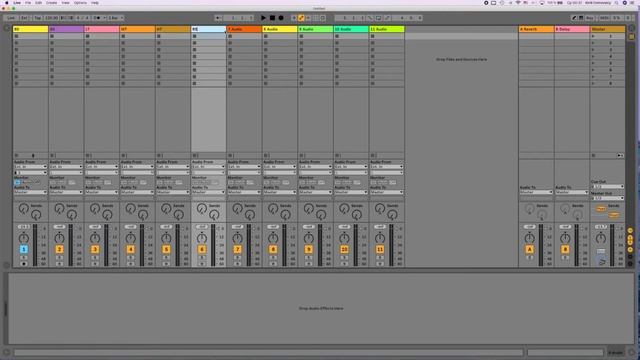
Task: Solo track 3 with its S button
Action: click(95, 258)
